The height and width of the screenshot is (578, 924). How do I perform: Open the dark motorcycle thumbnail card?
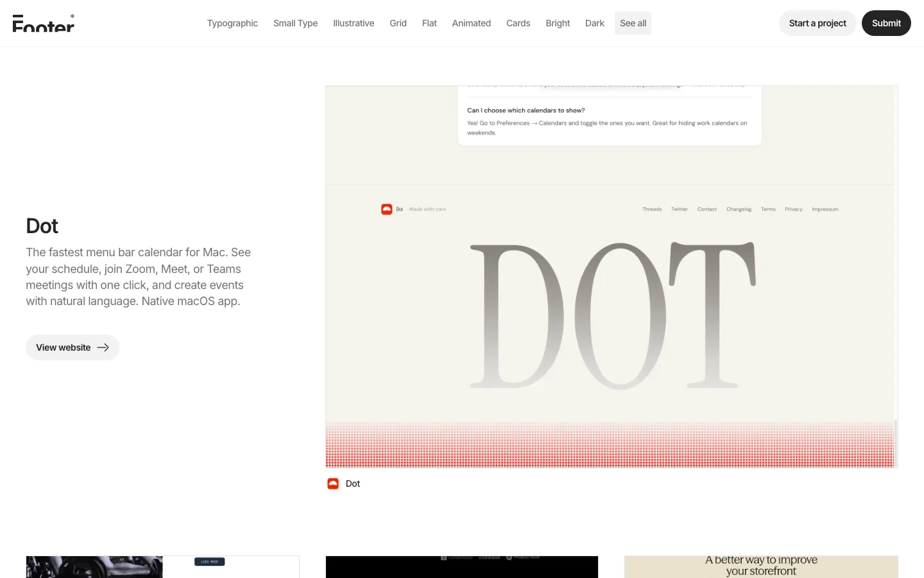pos(162,567)
